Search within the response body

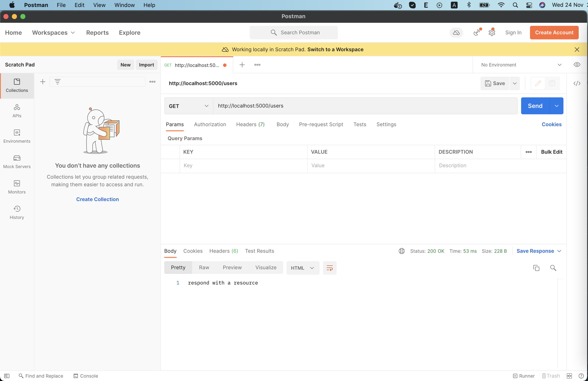click(553, 268)
